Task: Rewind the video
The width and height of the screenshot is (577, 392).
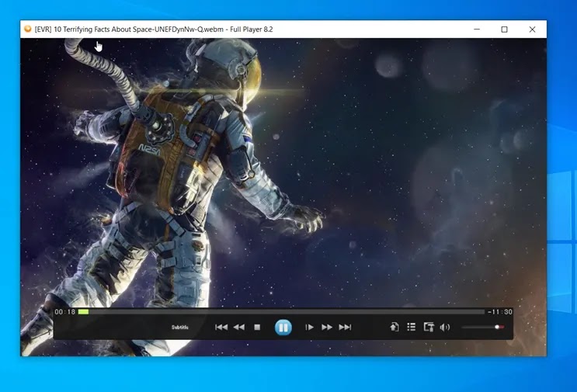Action: tap(239, 327)
